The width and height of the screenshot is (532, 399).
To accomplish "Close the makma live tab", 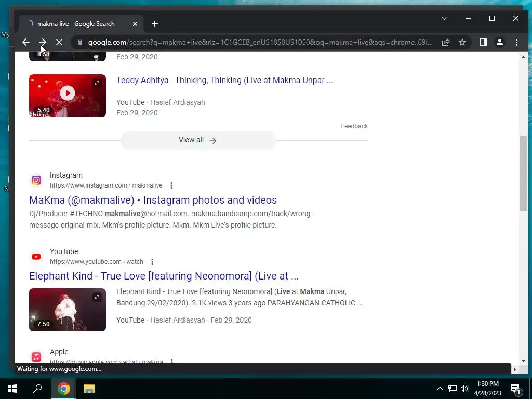I will pyautogui.click(x=135, y=24).
